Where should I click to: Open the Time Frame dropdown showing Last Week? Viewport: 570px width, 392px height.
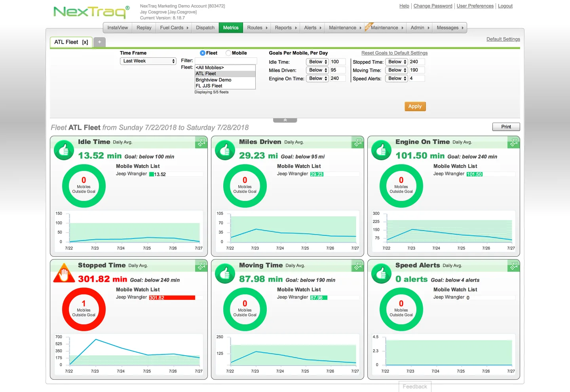(x=148, y=61)
